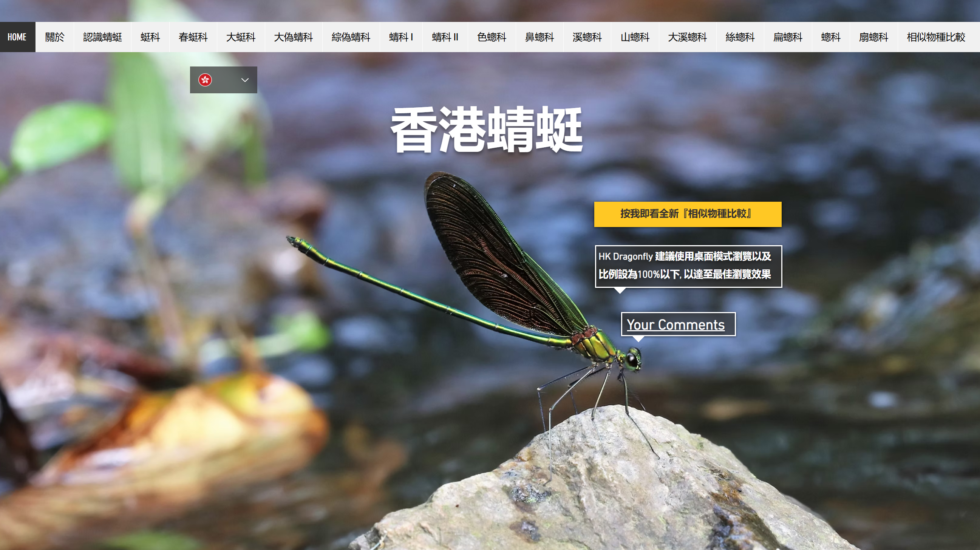Open the 綜偽蜻科 page
Viewport: 980px width, 550px height.
351,37
